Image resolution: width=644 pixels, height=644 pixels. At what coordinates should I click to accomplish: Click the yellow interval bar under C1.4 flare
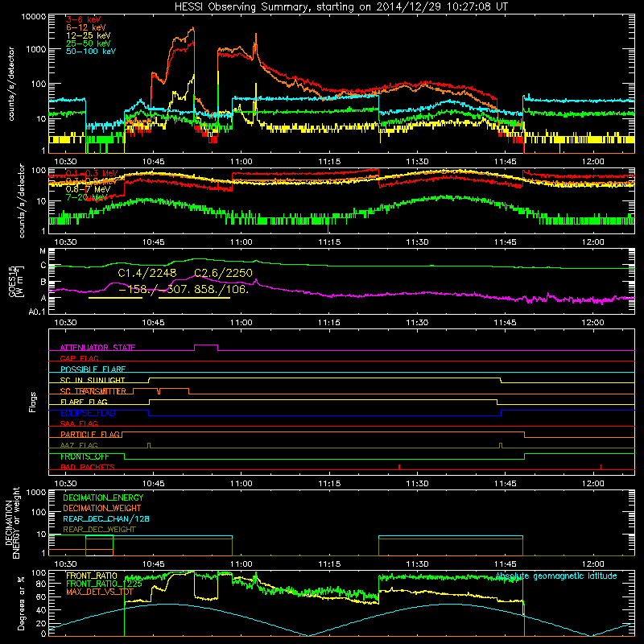[x=115, y=297]
